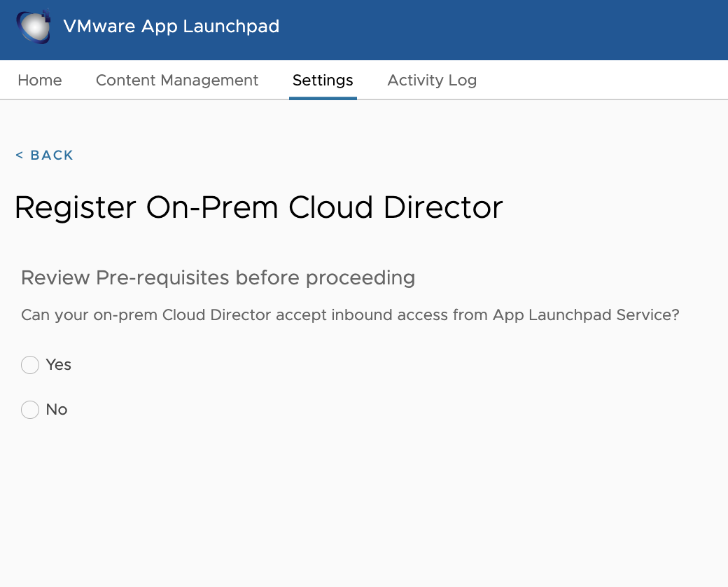
Task: Select the Yes radio button circle
Action: click(30, 365)
